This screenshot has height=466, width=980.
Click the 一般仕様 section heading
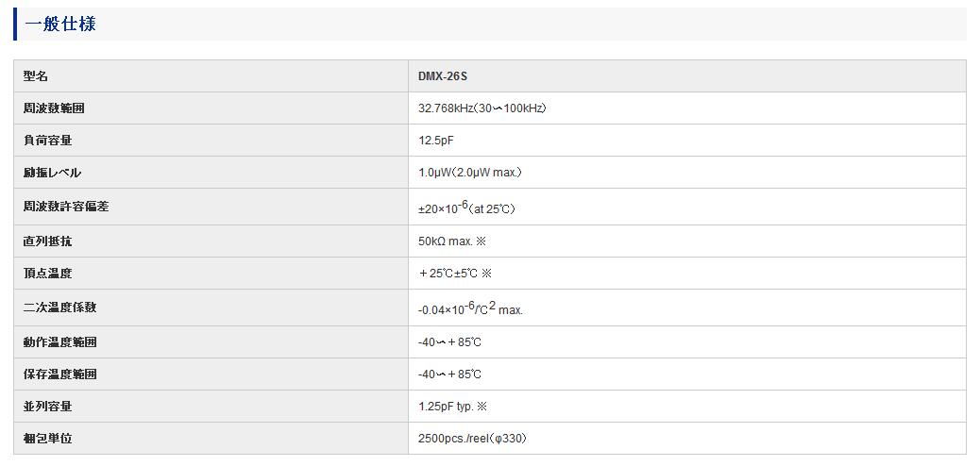point(60,25)
